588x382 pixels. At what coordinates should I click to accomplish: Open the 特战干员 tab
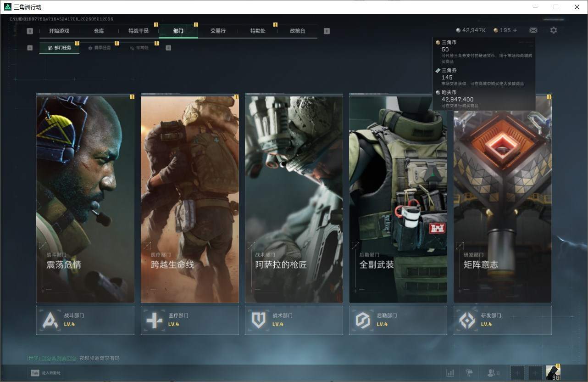click(x=139, y=31)
